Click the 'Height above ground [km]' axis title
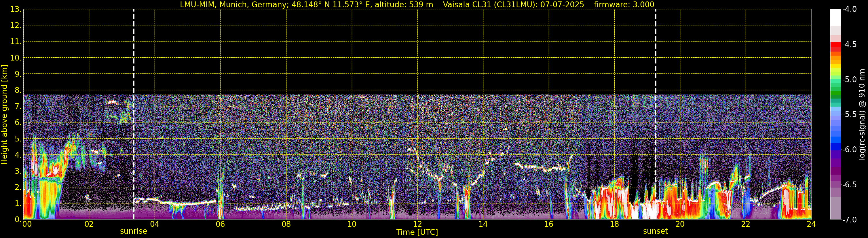Image resolution: width=868 pixels, height=238 pixels. (4, 115)
